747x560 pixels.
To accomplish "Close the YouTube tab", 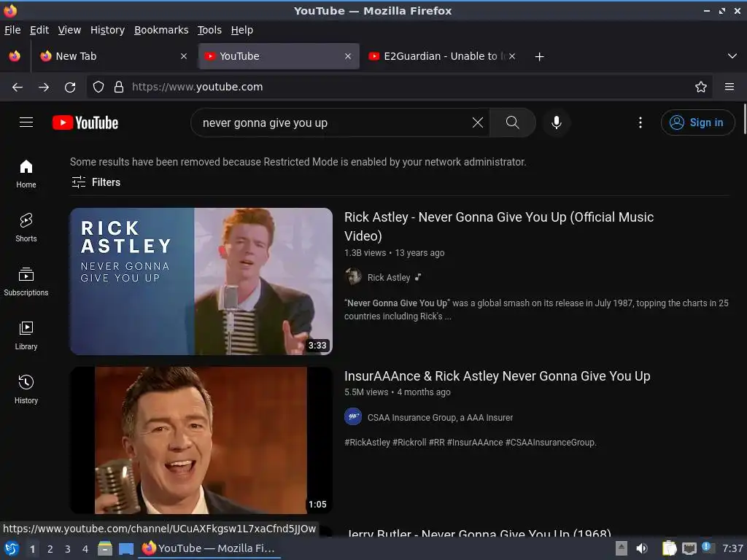I will pyautogui.click(x=348, y=56).
